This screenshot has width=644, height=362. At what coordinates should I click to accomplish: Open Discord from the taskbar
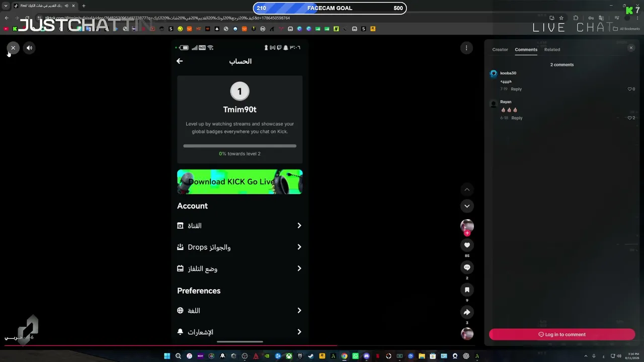pos(366,356)
